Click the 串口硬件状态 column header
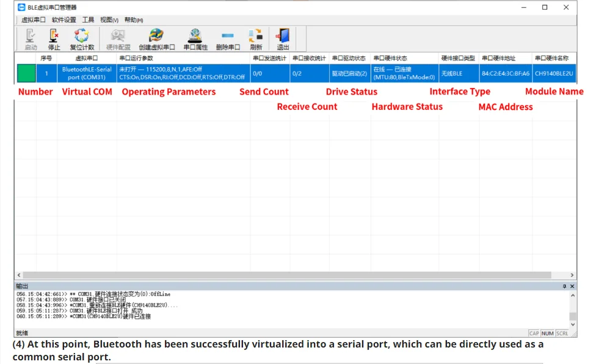 pyautogui.click(x=405, y=58)
